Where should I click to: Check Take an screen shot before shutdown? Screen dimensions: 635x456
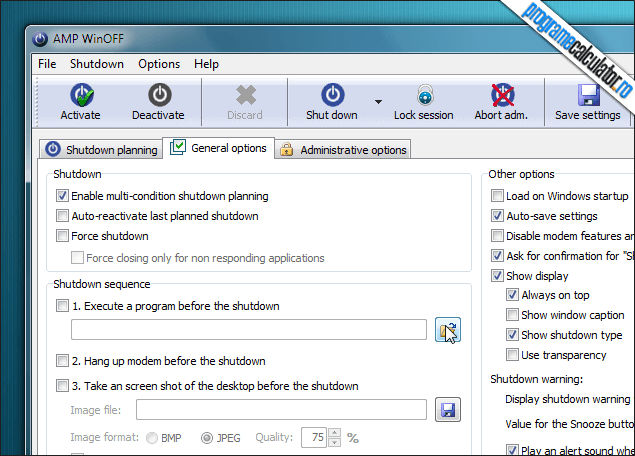[62, 386]
